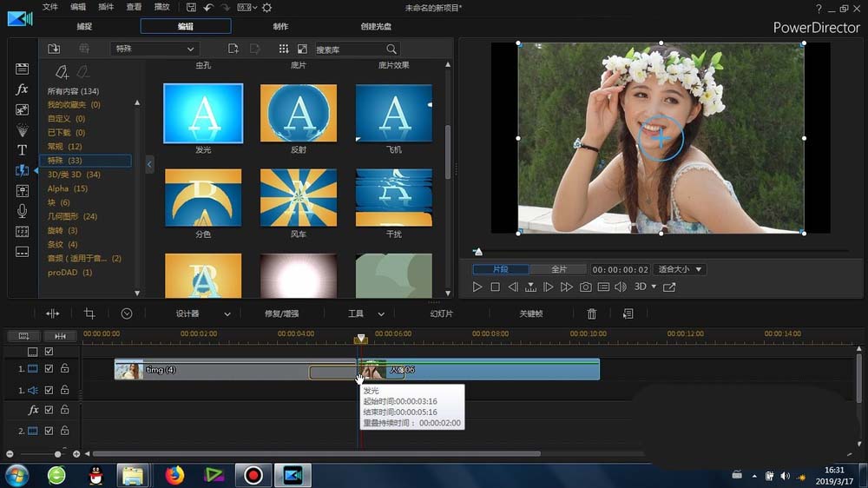Switch to the 制作 tab

(280, 27)
